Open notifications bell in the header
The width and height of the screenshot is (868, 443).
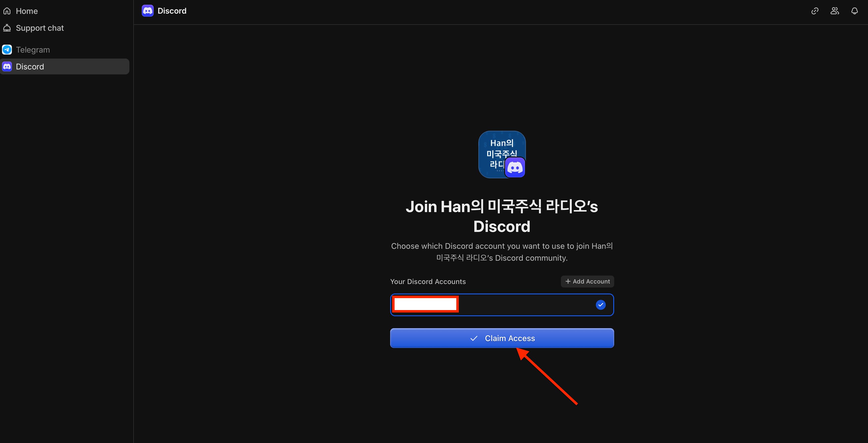(855, 11)
